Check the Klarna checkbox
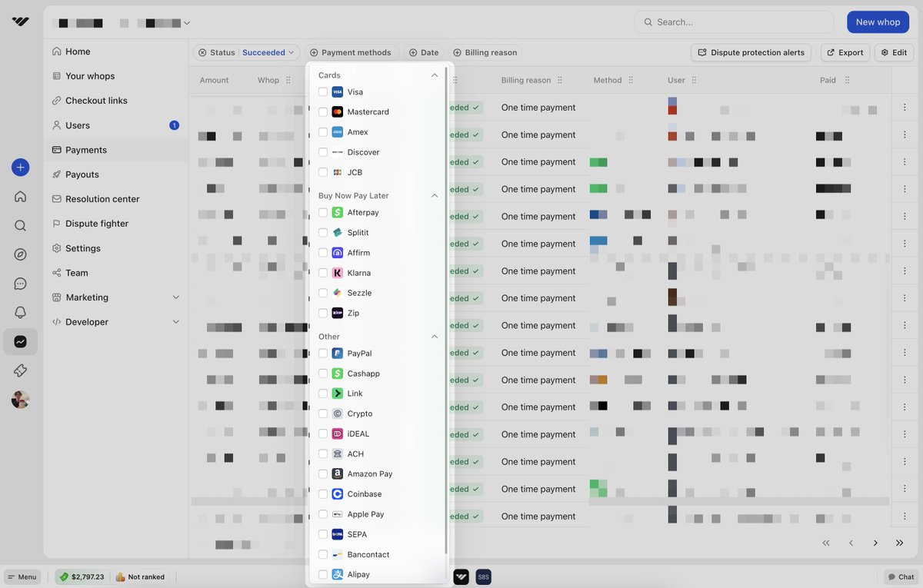 (x=323, y=273)
